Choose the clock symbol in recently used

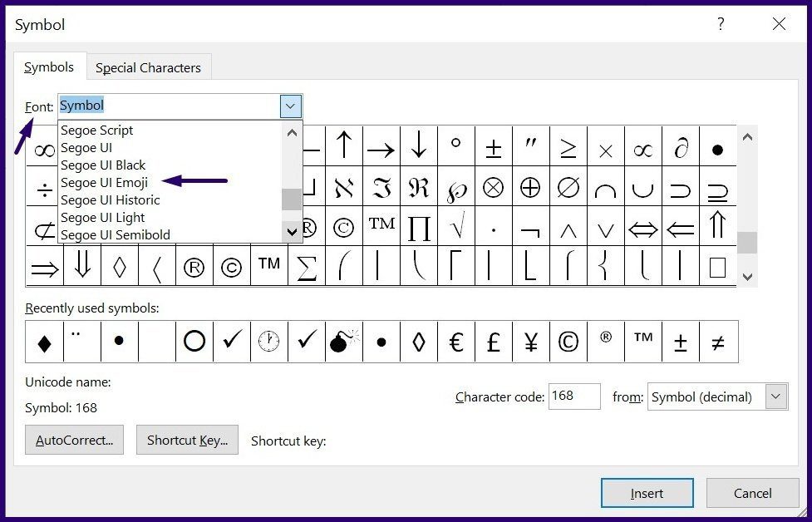pos(268,342)
